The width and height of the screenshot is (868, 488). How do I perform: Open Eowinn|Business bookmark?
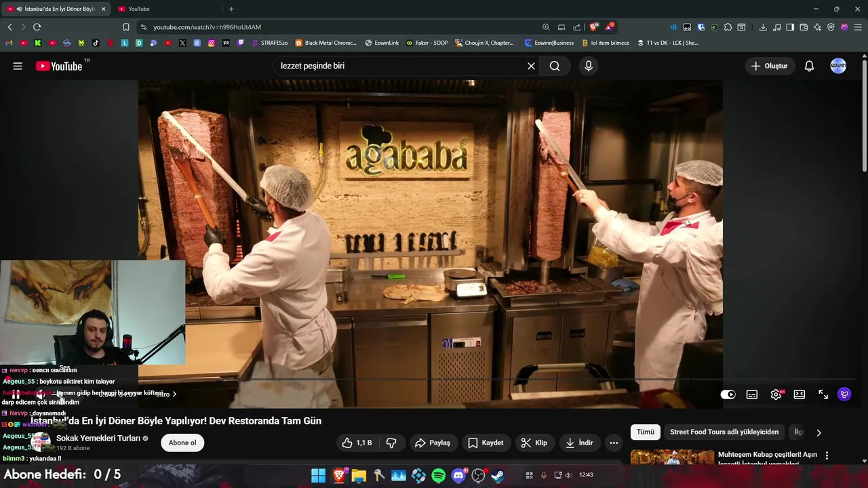point(549,43)
